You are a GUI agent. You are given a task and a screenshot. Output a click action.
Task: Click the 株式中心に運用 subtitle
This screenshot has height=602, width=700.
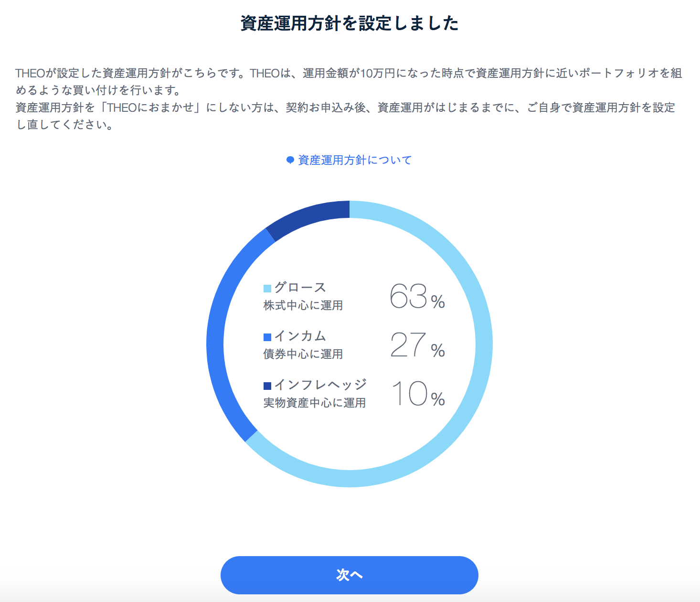pyautogui.click(x=303, y=305)
